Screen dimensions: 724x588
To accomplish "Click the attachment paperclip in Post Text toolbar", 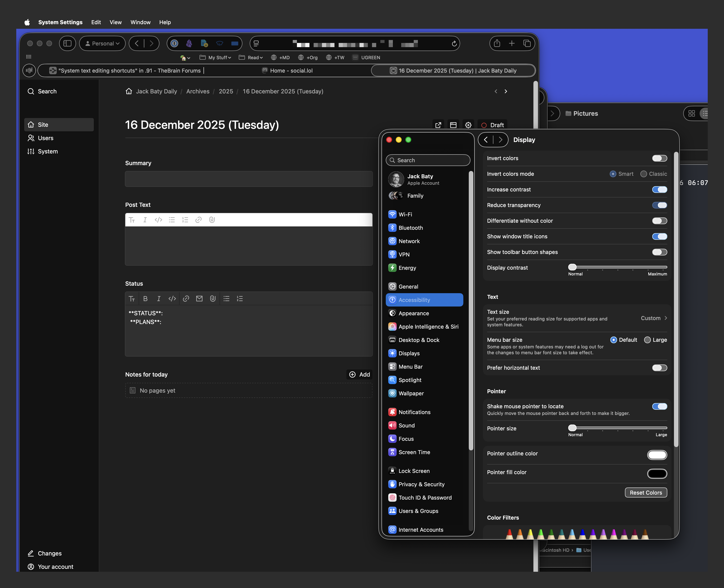I will (x=212, y=220).
